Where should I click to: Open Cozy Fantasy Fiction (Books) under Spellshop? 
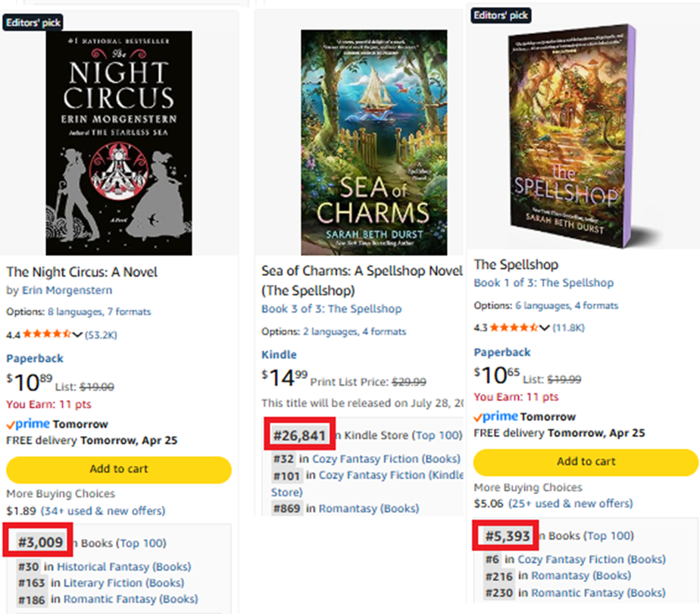592,559
